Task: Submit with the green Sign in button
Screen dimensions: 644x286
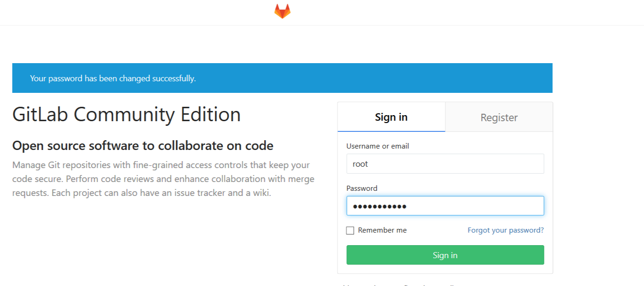Action: coord(445,255)
